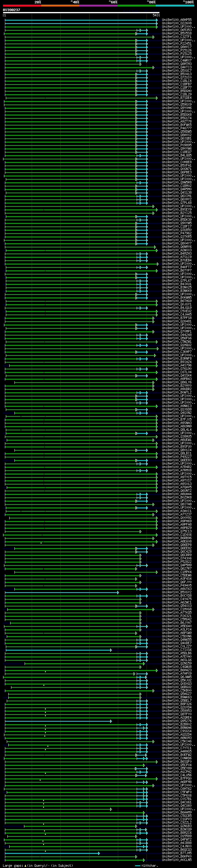Select hit UniRef100_Q4CU61
The width and height of the screenshot is (197, 868).
pos(177,802)
